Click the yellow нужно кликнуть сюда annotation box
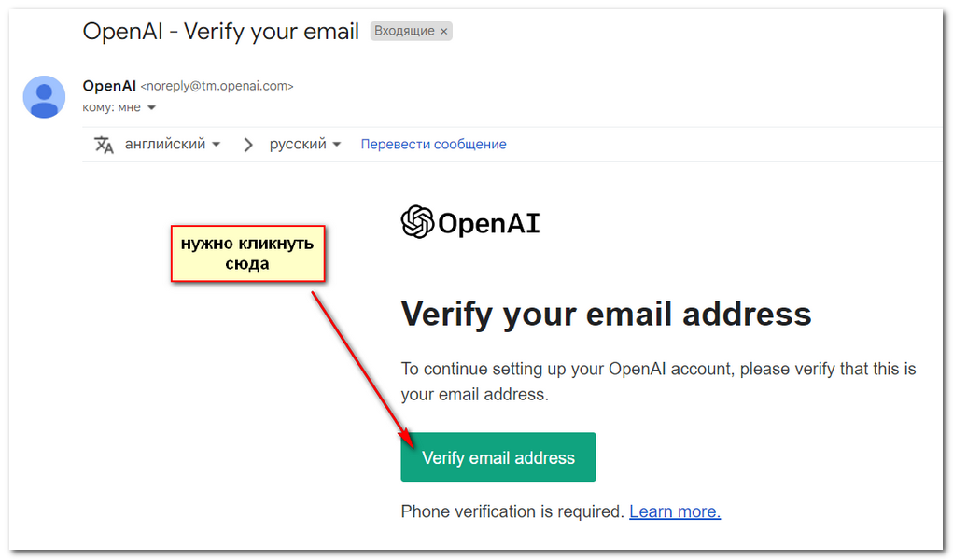Viewport: 953px width, 560px height. tap(247, 254)
